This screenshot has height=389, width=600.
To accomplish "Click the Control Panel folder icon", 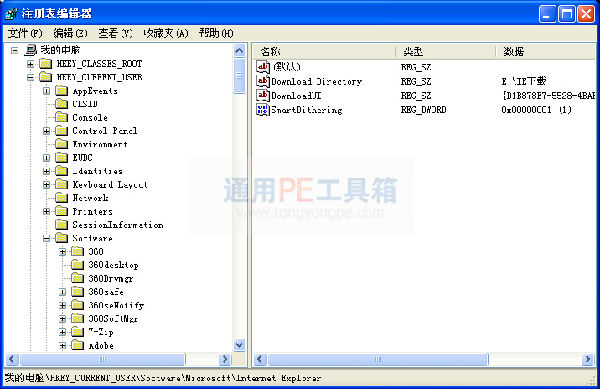I will coord(62,131).
